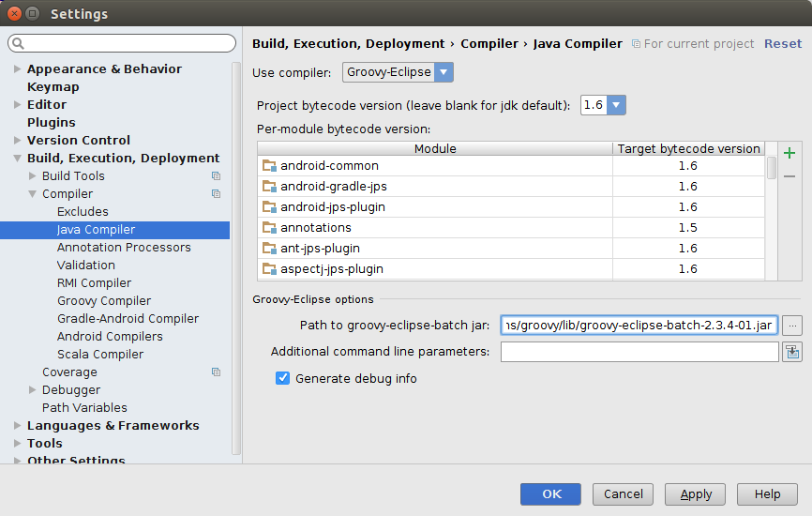Open Coverage settings
The width and height of the screenshot is (812, 516).
click(70, 372)
